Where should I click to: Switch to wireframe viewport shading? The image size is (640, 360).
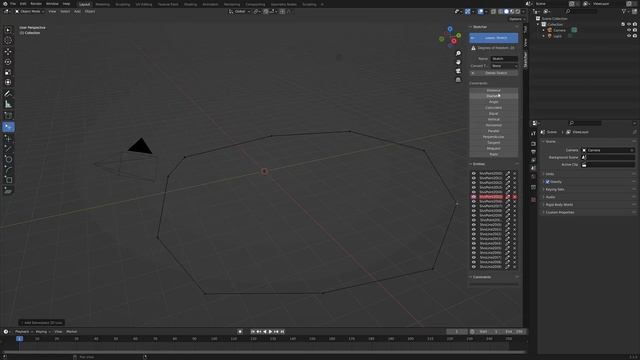(x=500, y=11)
